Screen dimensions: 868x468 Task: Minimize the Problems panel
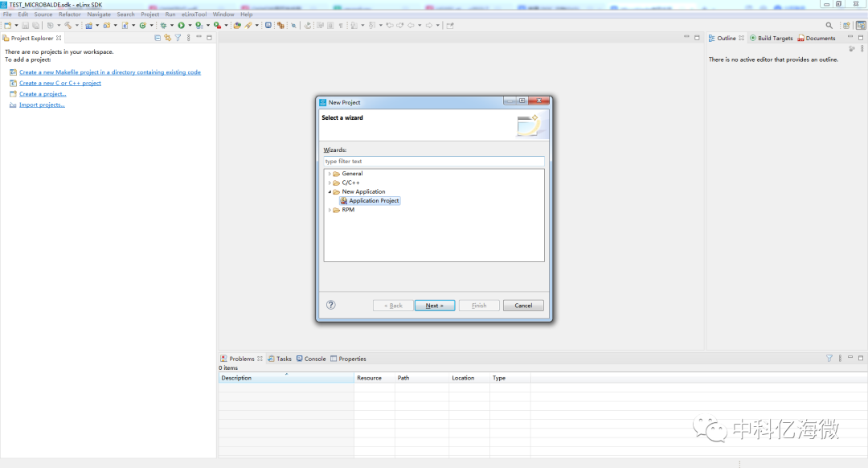pos(850,358)
